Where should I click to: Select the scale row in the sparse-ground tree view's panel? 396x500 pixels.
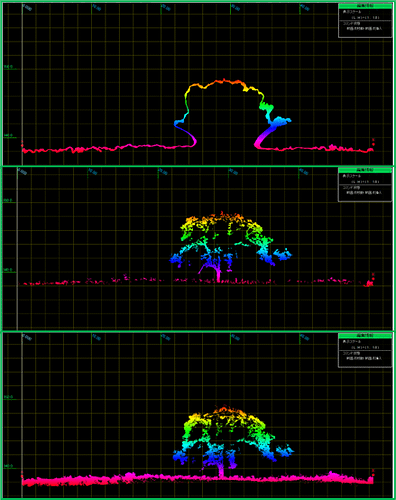point(365,179)
